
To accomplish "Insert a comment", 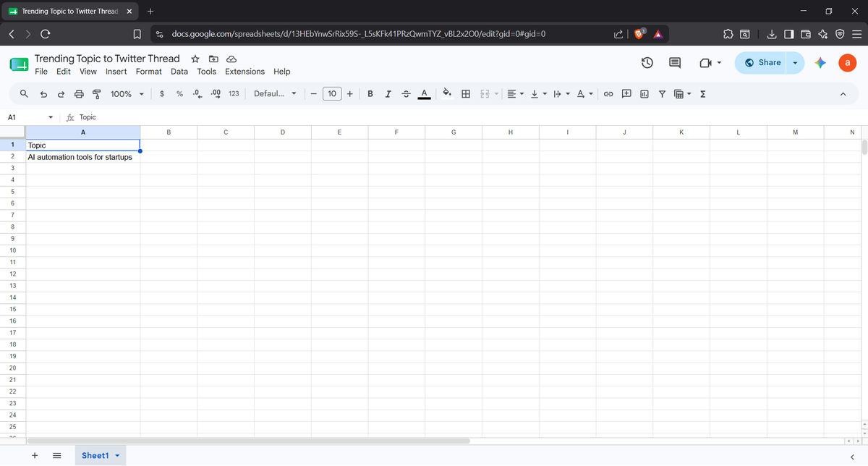I will [626, 94].
